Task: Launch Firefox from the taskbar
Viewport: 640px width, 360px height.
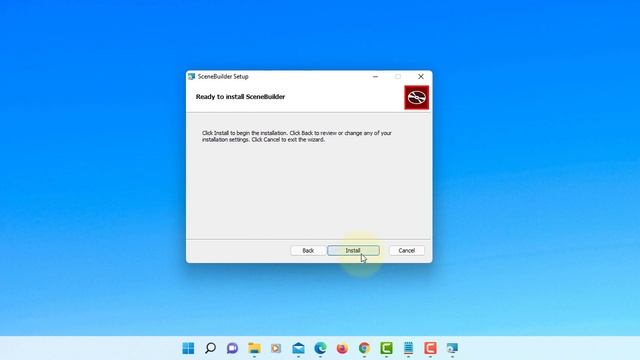Action: pos(342,348)
